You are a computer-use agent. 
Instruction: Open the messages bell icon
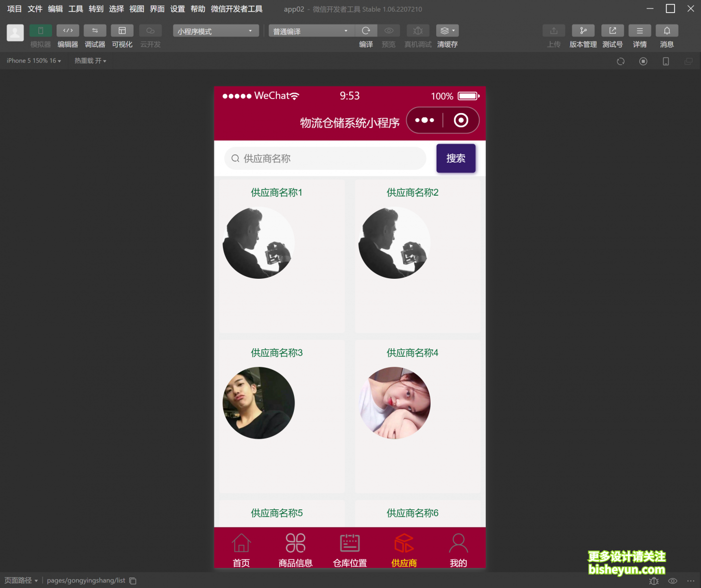(667, 31)
